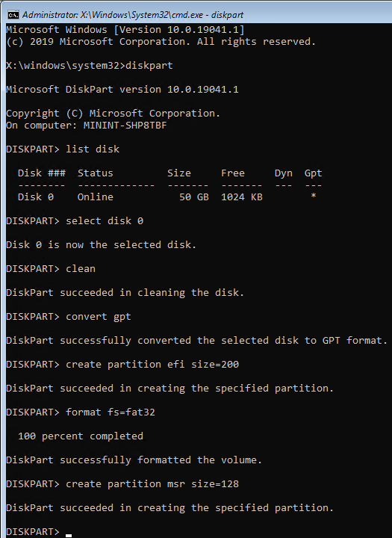Click the '100 percent completed' progress line
This screenshot has width=392, height=538.
pos(81,436)
